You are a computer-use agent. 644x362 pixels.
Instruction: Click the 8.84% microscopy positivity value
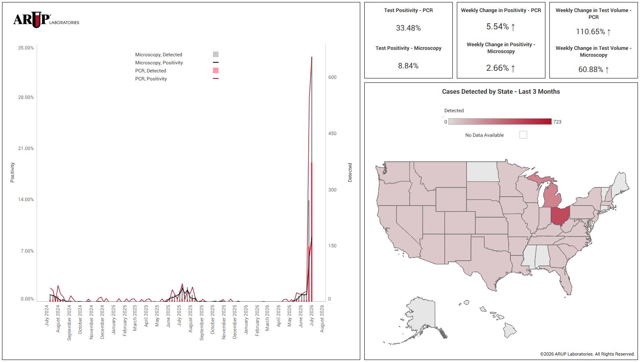pyautogui.click(x=408, y=66)
